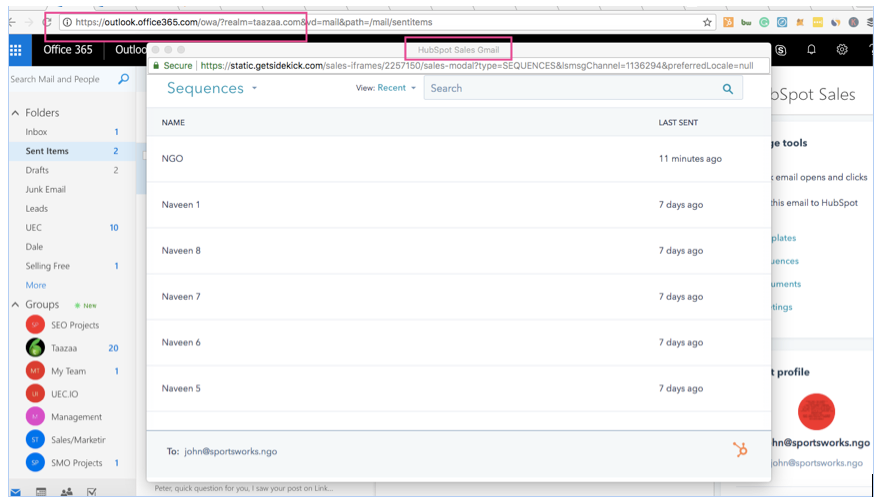
Task: Click the HubSpot Sales browser extension icon
Action: point(728,22)
